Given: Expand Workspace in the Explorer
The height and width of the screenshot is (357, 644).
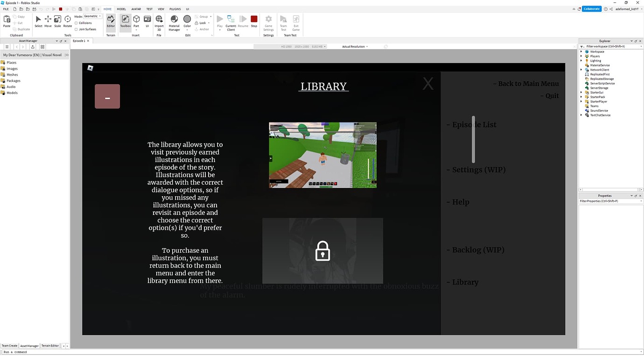Looking at the screenshot, I should tap(581, 51).
